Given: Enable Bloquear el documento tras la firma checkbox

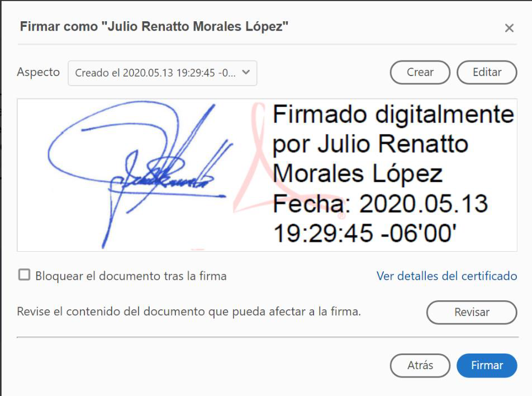Looking at the screenshot, I should (24, 275).
